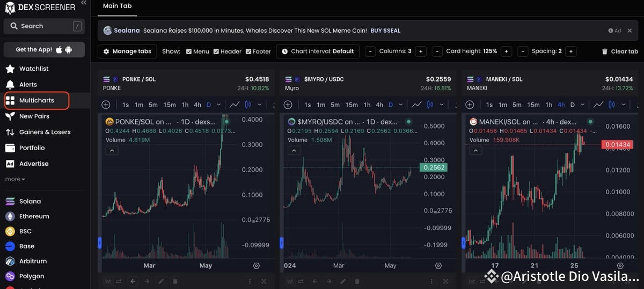Image resolution: width=644 pixels, height=289 pixels.
Task: Add indicator plus icon on PONKE chart
Action: click(x=106, y=105)
